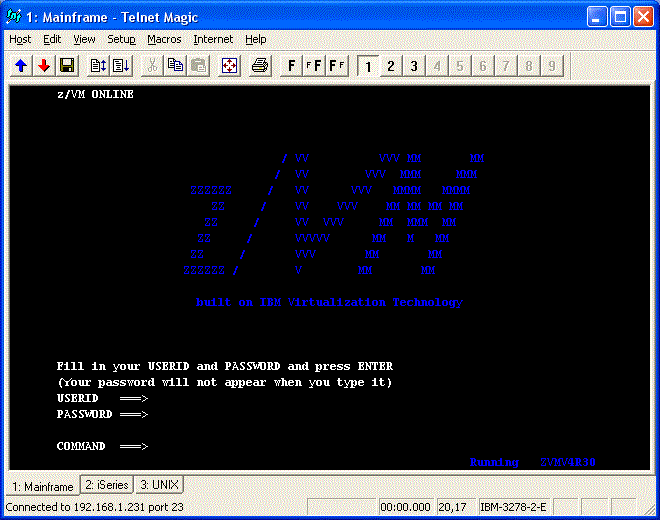
Task: Click the floppy disk save icon
Action: tap(67, 66)
